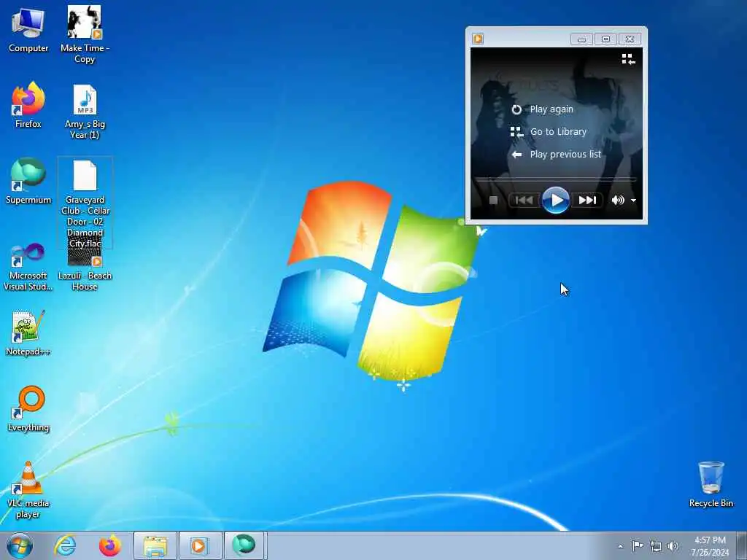Open Windows Explorer from the taskbar

coord(155,545)
